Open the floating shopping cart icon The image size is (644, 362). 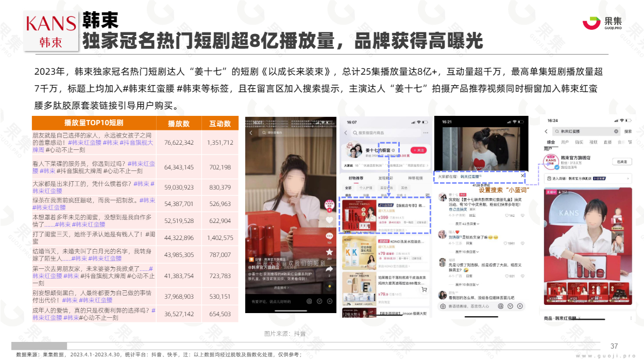click(424, 290)
